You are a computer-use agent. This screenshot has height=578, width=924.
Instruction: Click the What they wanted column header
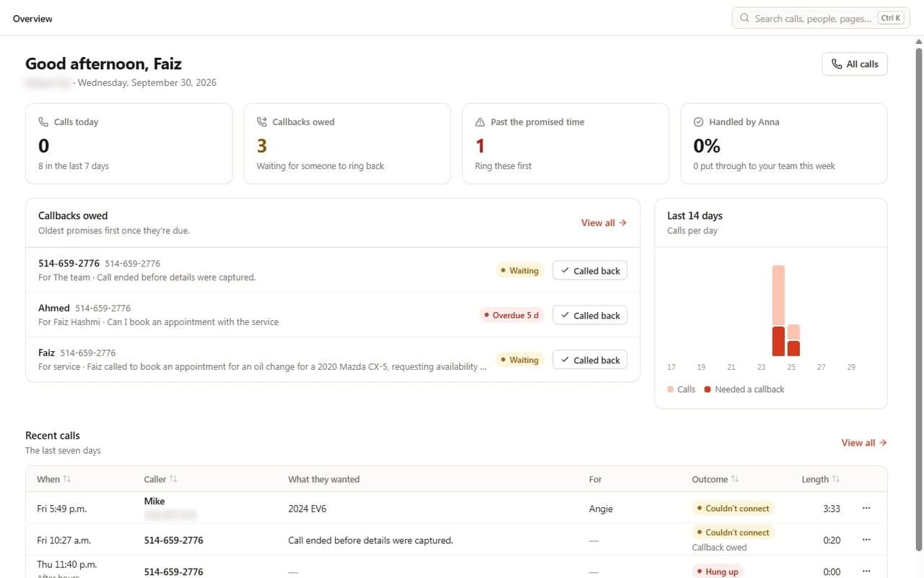point(323,479)
